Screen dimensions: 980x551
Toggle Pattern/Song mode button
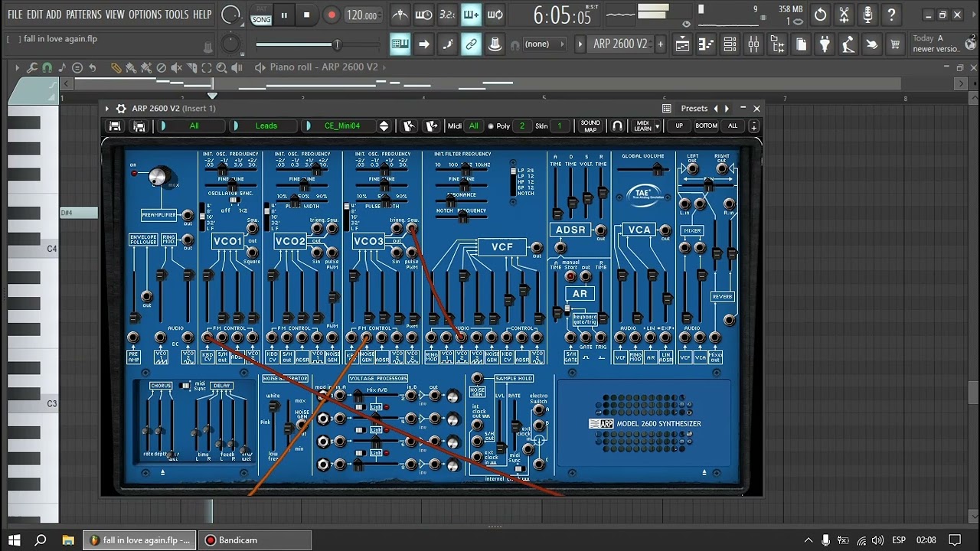coord(261,15)
